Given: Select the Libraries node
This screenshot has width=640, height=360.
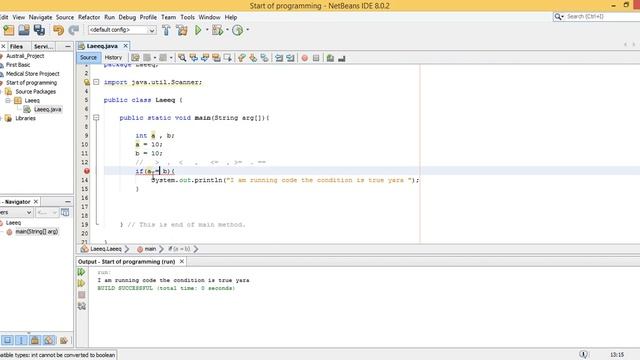Looking at the screenshot, I should coord(25,118).
